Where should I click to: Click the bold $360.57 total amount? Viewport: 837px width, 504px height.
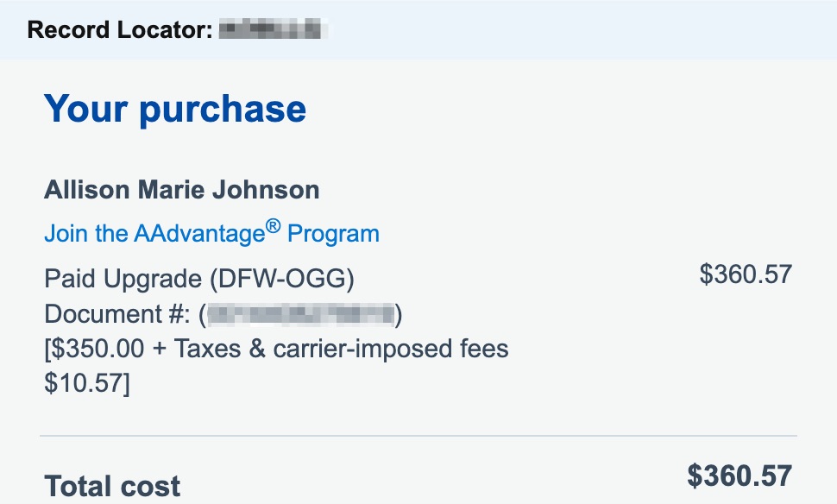pos(739,476)
